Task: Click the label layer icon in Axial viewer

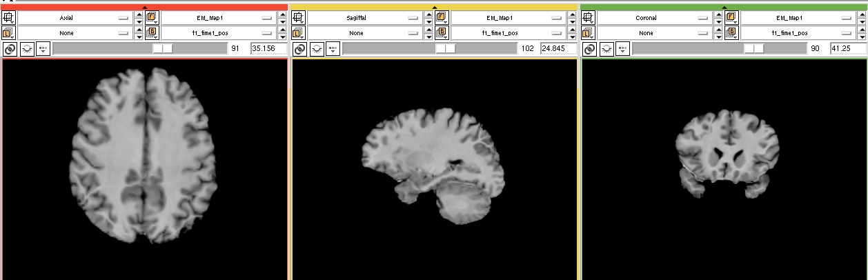Action: click(10, 32)
